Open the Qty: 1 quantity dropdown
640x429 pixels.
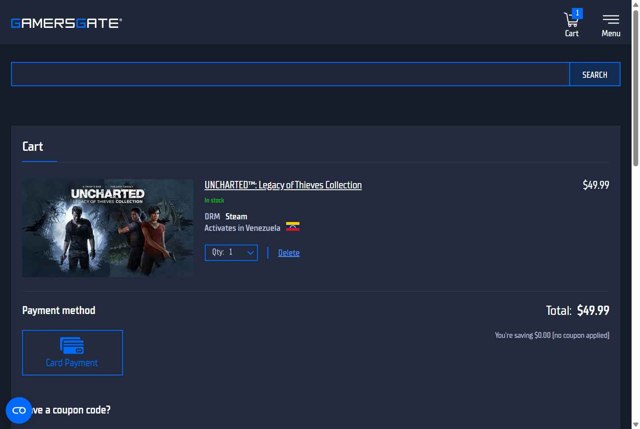point(231,253)
